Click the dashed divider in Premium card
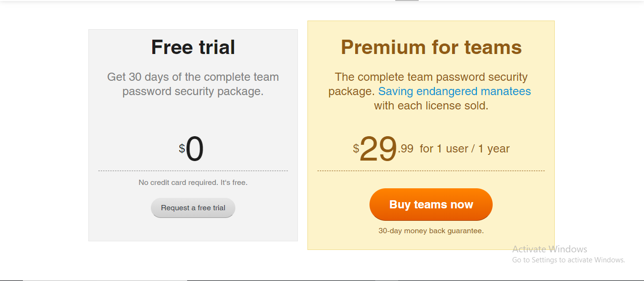Screen dimensions: 644x281 431,171
